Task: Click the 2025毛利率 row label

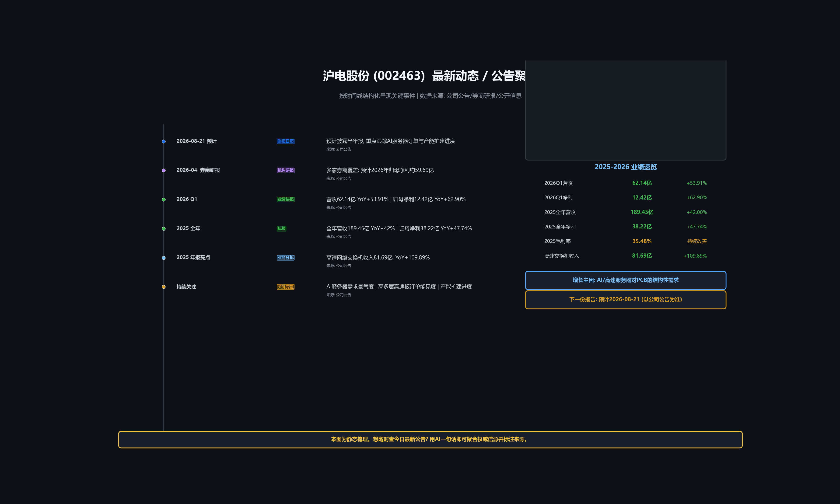Action: point(557,241)
